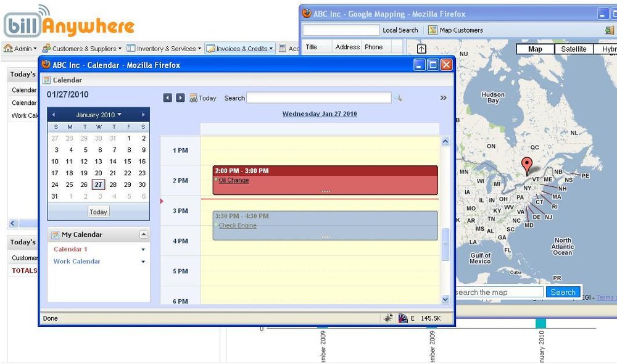Click Search button under the map
This screenshot has height=364, width=617.
pos(563,292)
